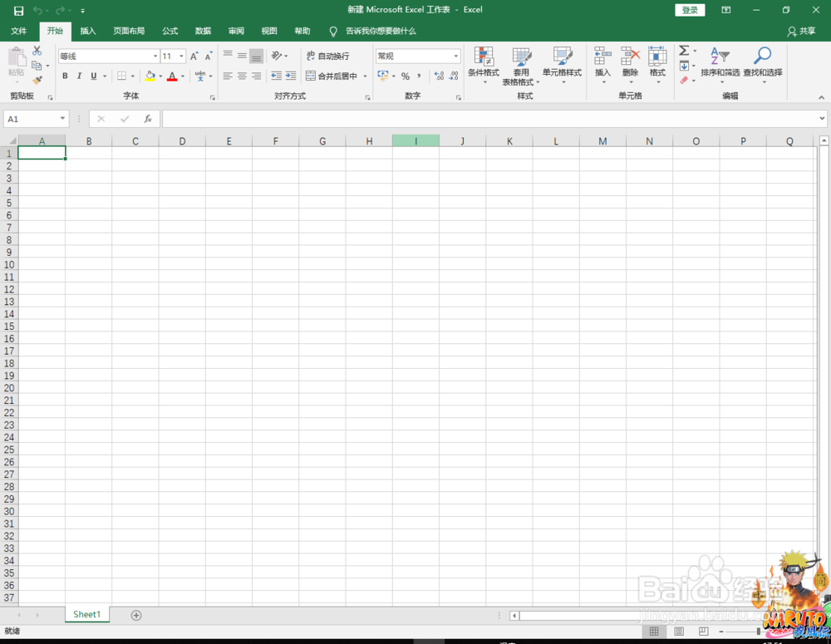Switch to Page Layout (页面布局) tab
Viewport: 831px width, 644px height.
(129, 32)
